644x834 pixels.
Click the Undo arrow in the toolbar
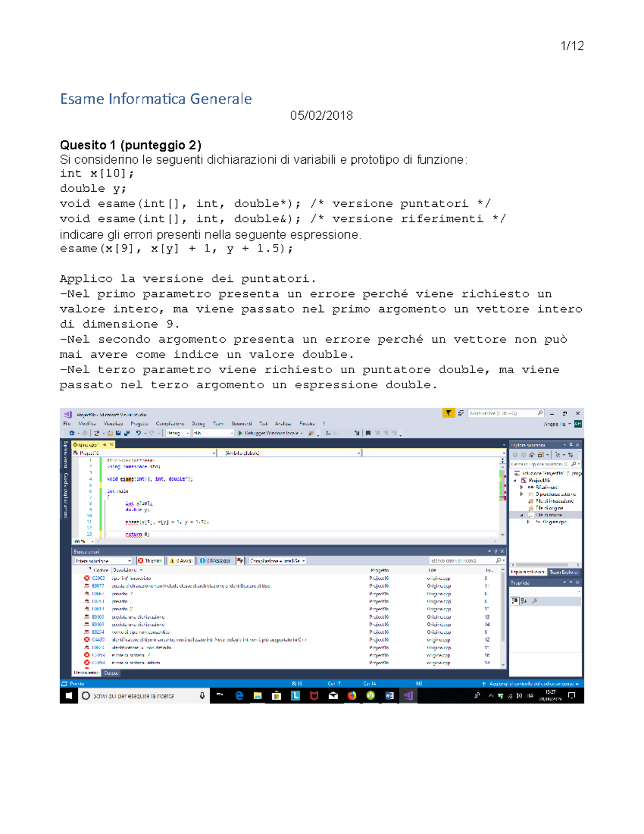pyautogui.click(x=138, y=433)
